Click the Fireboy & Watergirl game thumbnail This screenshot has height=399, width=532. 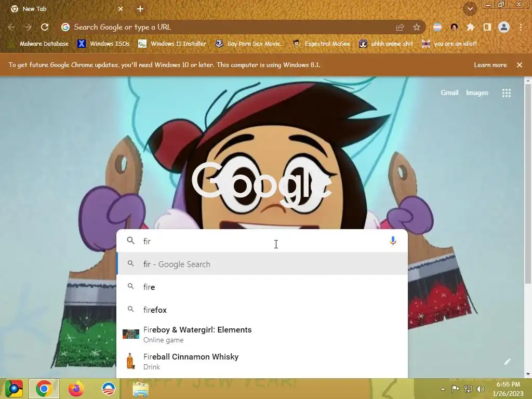pos(130,334)
